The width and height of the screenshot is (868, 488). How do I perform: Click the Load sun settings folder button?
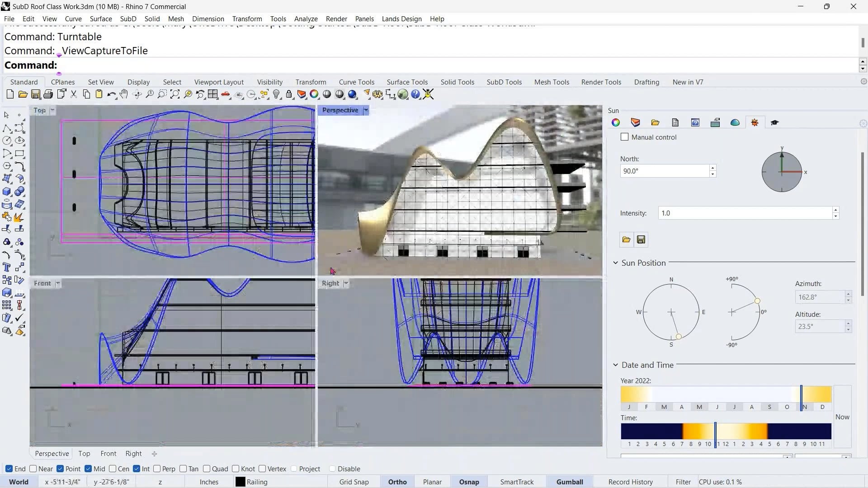626,239
